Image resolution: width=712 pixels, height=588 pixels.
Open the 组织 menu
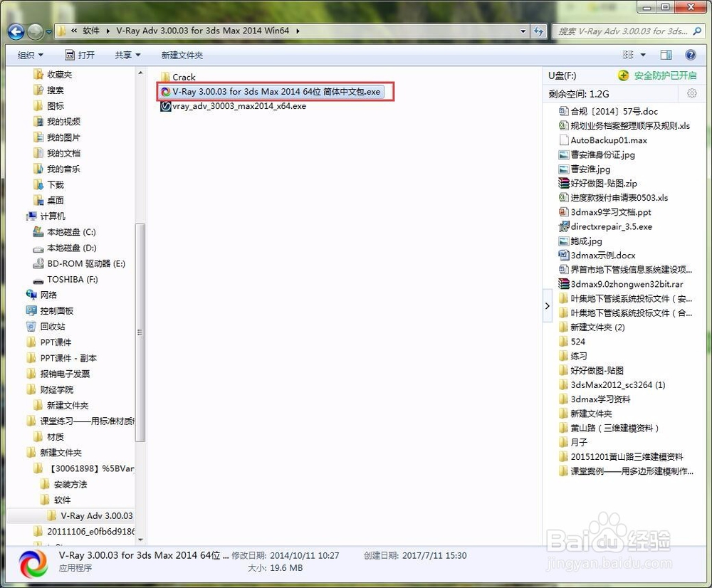pos(30,55)
